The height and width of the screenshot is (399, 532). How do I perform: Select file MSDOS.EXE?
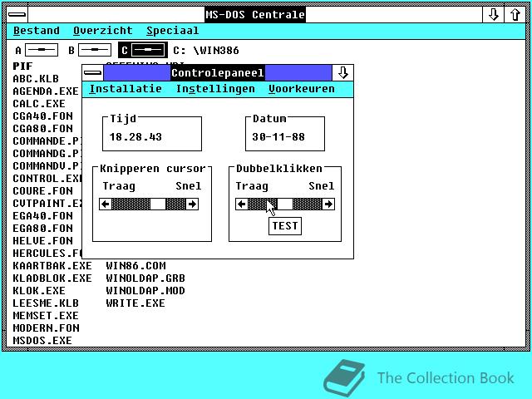pos(42,341)
